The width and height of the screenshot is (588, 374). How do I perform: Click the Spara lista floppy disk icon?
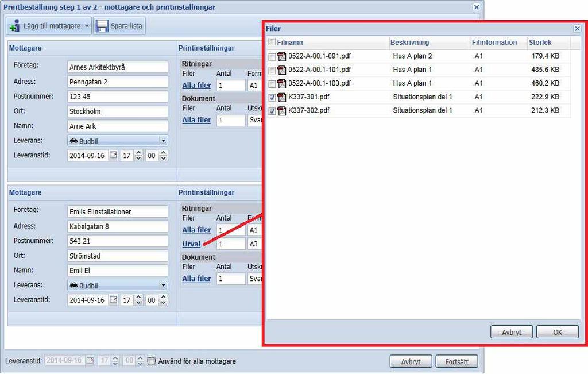[x=102, y=26]
